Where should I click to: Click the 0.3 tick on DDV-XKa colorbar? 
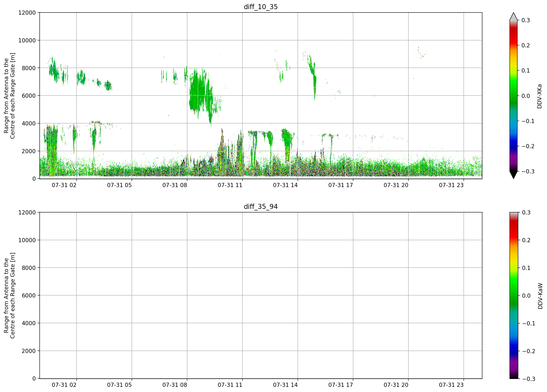point(526,20)
